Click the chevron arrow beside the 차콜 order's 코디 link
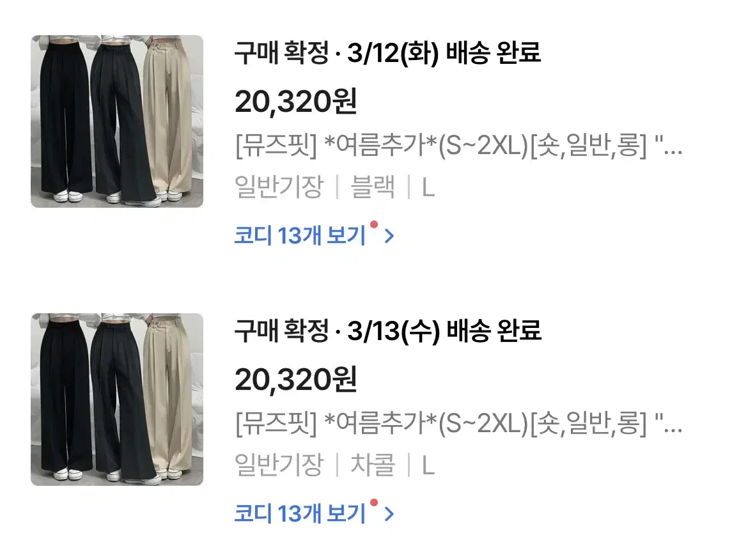Screen dimensions: 748x560 [x=389, y=514]
